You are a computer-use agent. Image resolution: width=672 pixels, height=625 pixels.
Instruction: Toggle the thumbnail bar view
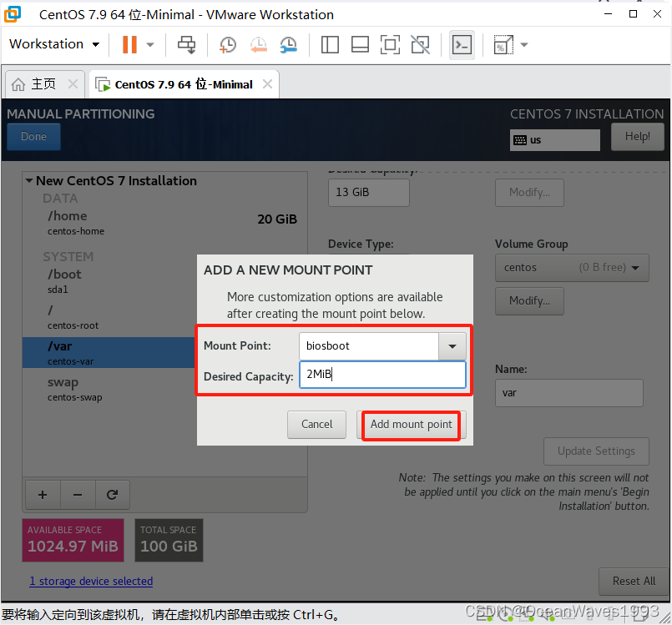(x=360, y=44)
